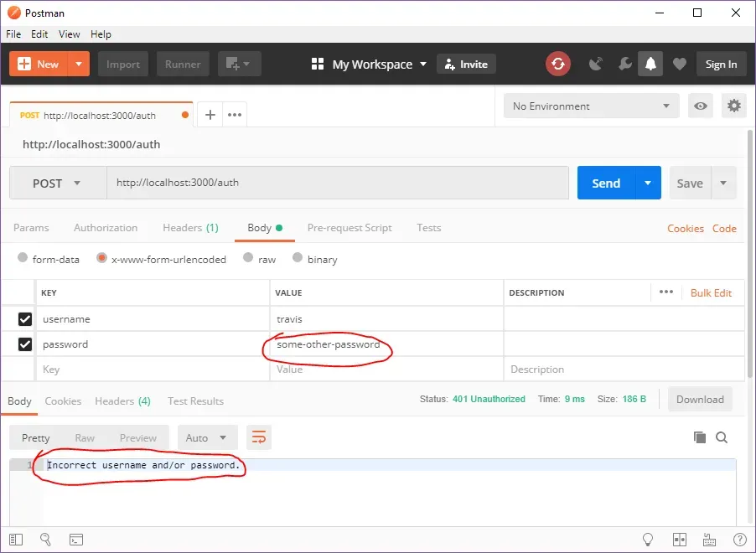Open response search with the magnifier icon
756x553 pixels.
point(722,437)
